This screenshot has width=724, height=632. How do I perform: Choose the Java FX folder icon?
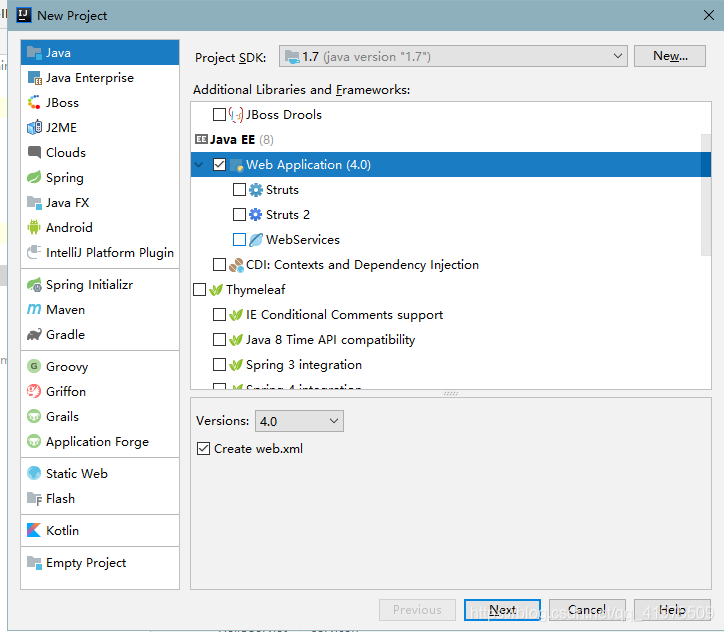coord(34,202)
